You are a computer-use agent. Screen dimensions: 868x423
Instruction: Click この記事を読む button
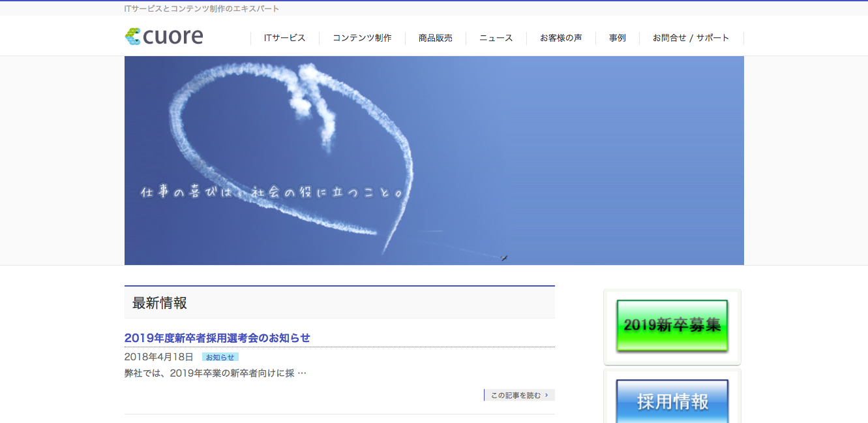[520, 395]
